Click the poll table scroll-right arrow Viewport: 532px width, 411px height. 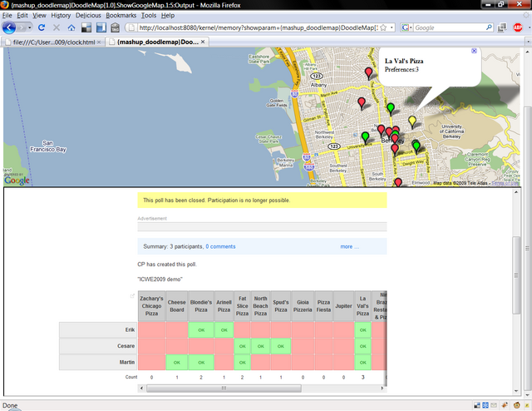point(382,388)
